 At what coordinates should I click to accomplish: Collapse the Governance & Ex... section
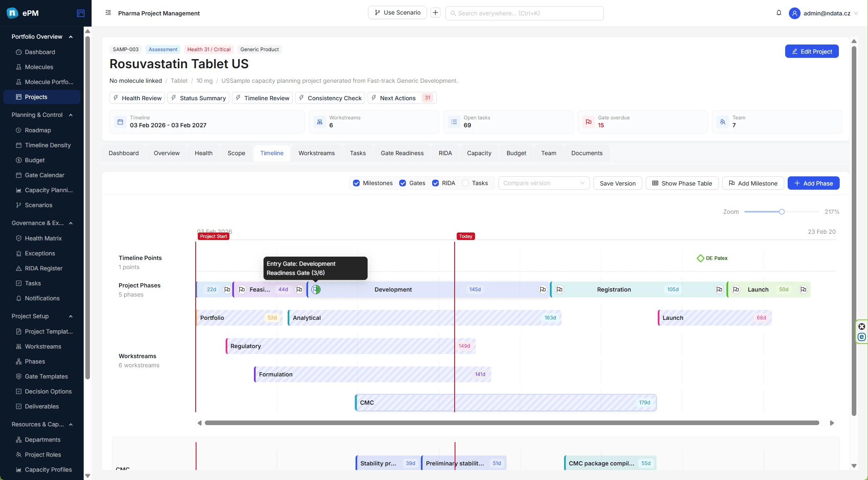71,223
